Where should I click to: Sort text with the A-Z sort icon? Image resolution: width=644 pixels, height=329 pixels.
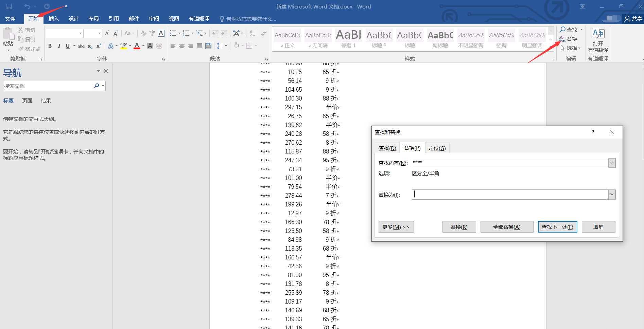click(252, 33)
